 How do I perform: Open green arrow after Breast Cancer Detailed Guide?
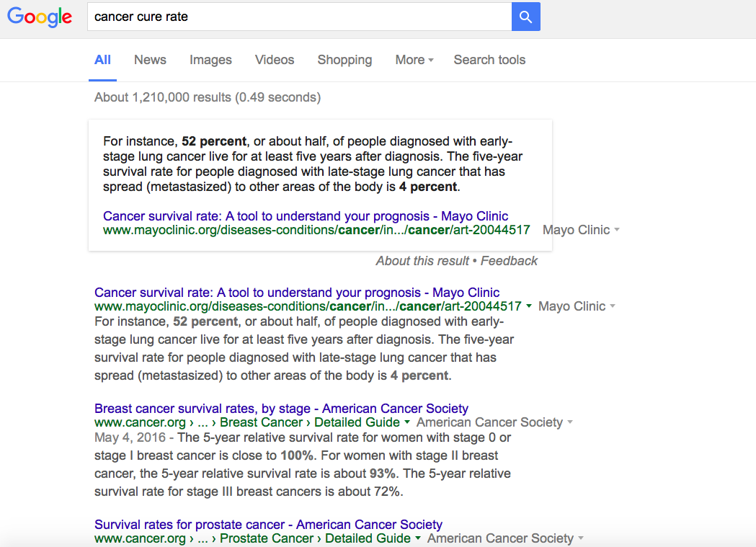click(x=407, y=422)
